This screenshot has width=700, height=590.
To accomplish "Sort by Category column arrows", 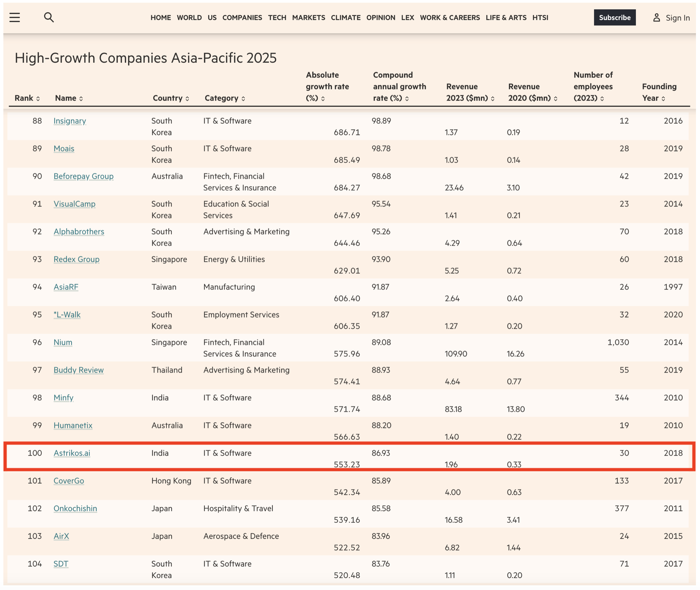I will [243, 98].
